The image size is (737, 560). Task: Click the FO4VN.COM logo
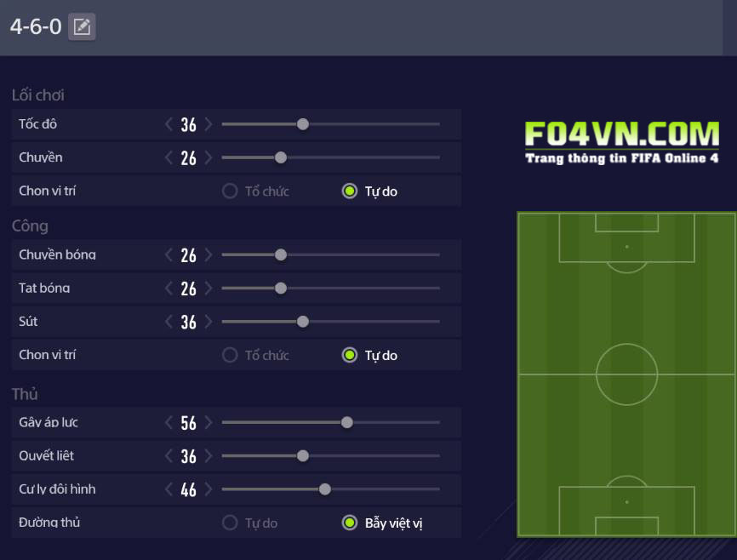[x=622, y=141]
